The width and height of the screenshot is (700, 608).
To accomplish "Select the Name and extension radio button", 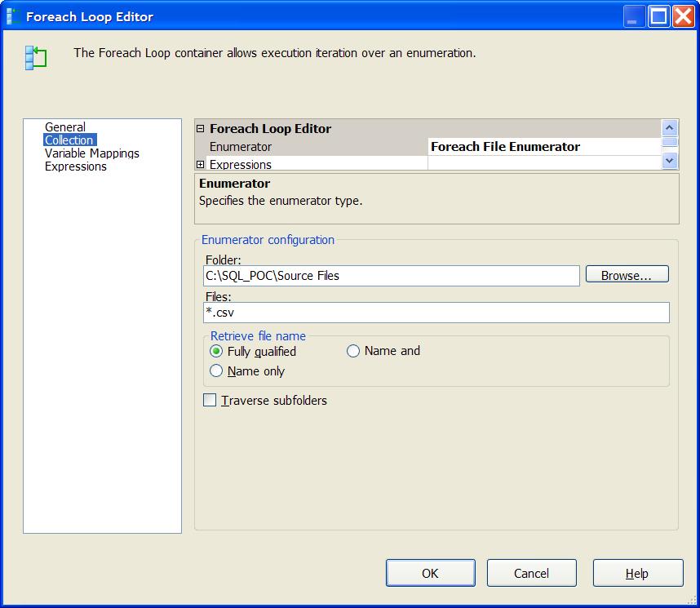I will 352,351.
